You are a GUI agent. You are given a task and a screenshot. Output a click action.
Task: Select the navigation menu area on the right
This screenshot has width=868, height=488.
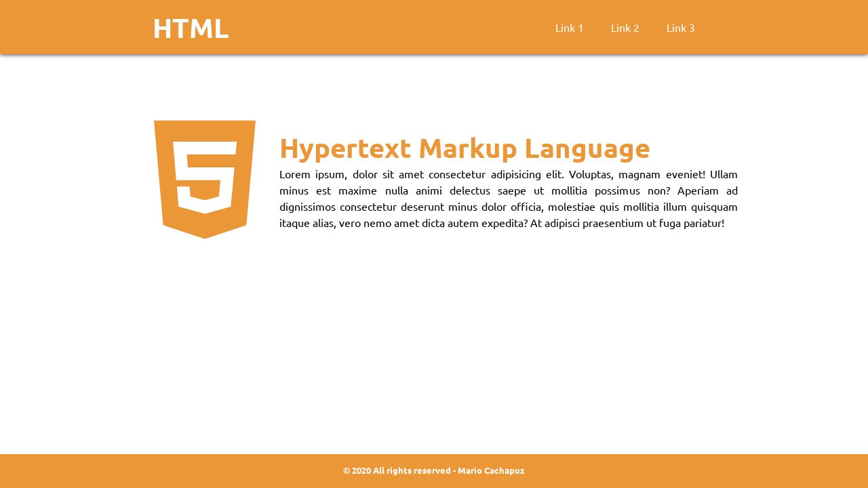point(624,28)
